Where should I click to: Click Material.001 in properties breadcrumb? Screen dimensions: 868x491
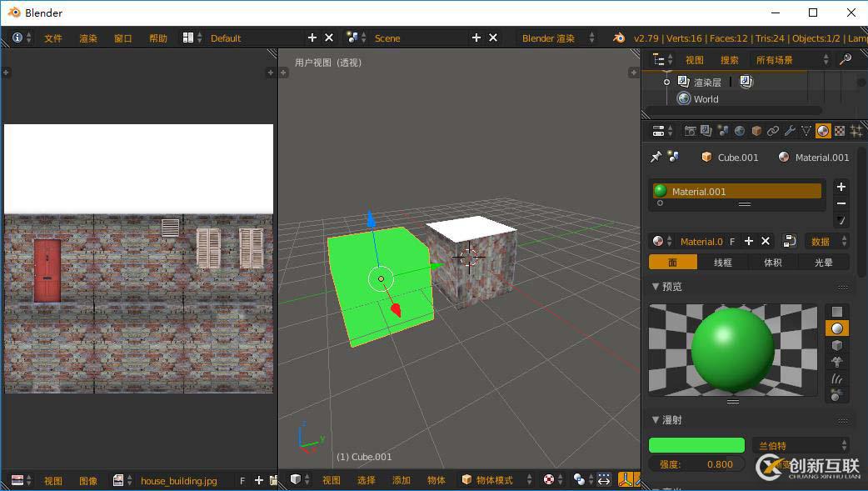813,158
